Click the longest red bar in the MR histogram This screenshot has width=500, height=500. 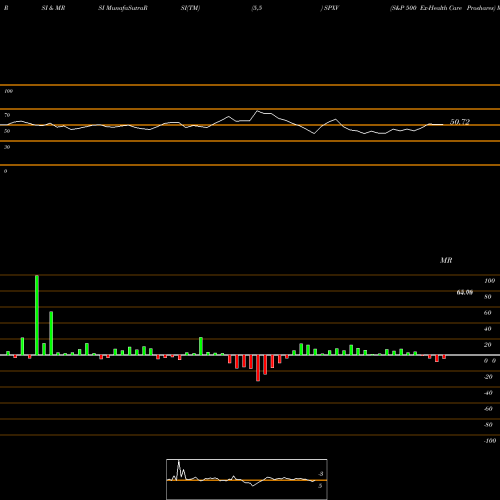[258, 368]
